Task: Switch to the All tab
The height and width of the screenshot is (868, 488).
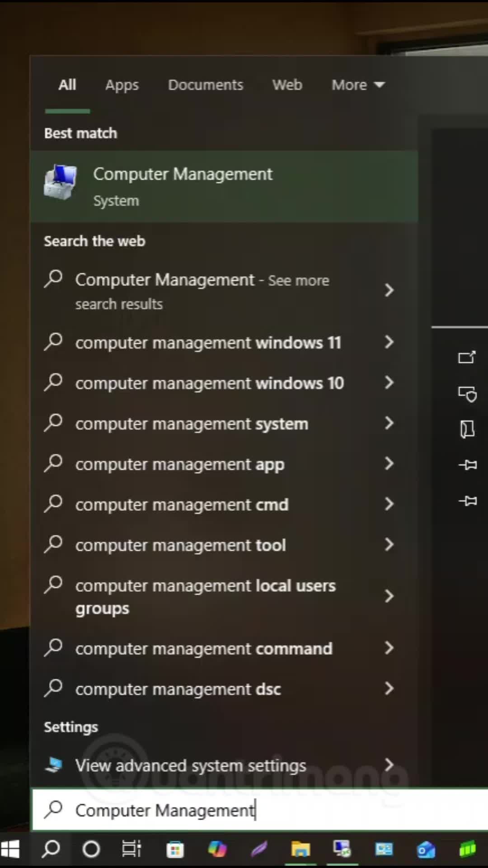Action: point(67,85)
